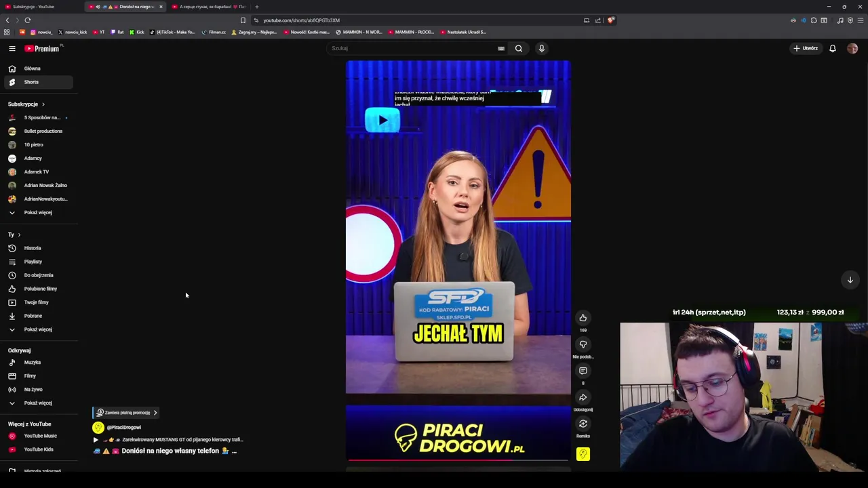Open the notifications bell
Image resolution: width=868 pixels, height=488 pixels.
coord(833,48)
